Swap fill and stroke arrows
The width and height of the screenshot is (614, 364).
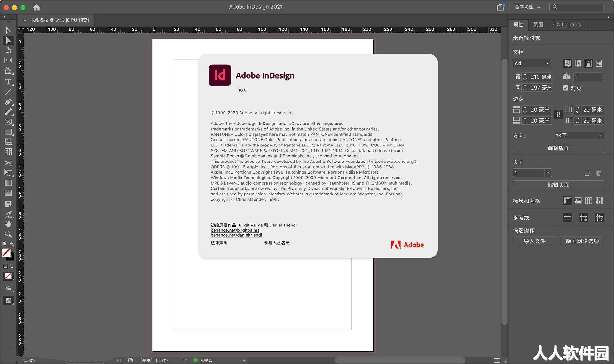tap(12, 244)
